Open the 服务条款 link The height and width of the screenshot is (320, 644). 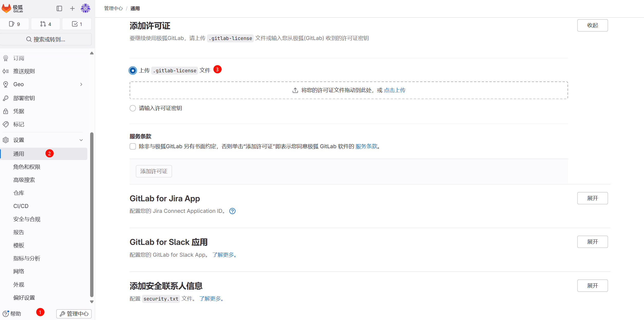click(366, 146)
